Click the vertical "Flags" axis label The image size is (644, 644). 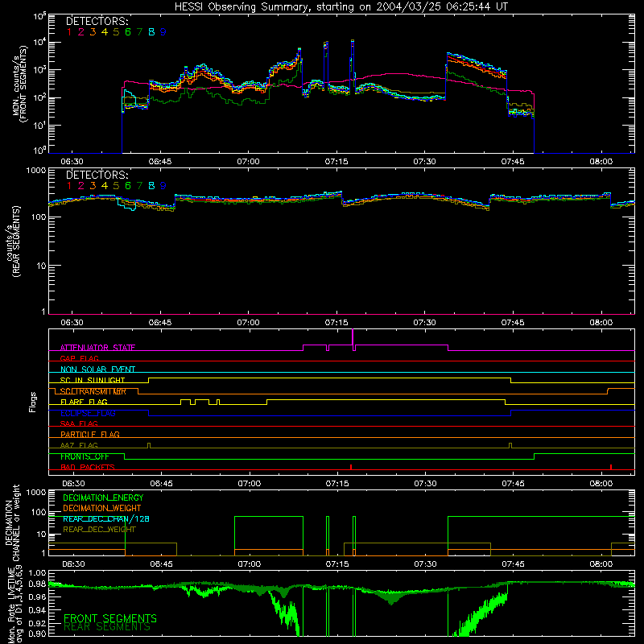32,402
